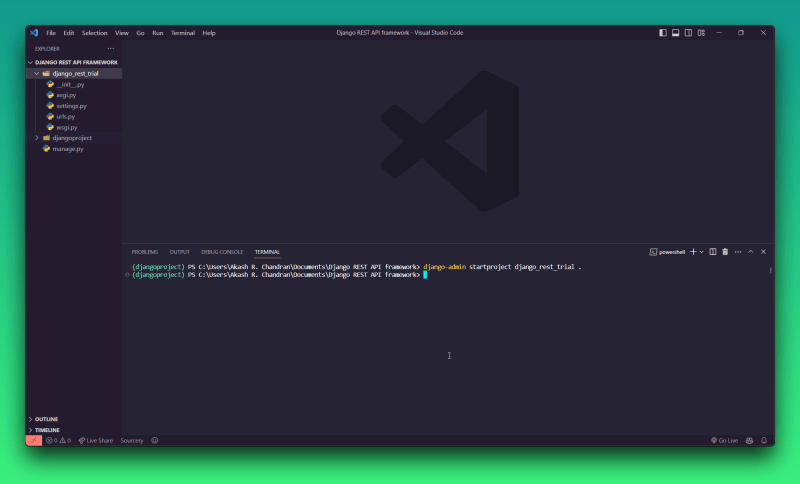Screen dimensions: 800x484
Task: Open the Selection menu
Action: pos(94,33)
